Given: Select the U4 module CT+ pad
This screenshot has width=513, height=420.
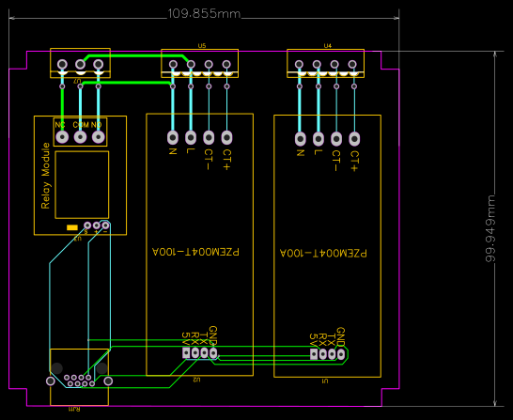Looking at the screenshot, I should 354,139.
